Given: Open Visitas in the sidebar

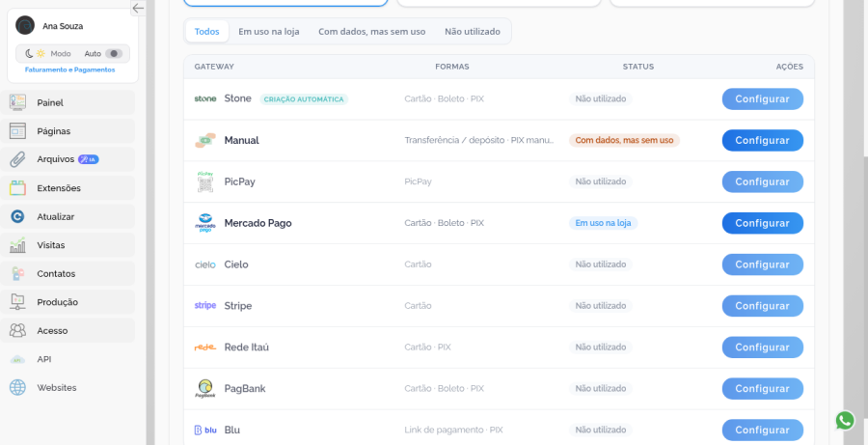Looking at the screenshot, I should pyautogui.click(x=68, y=245).
